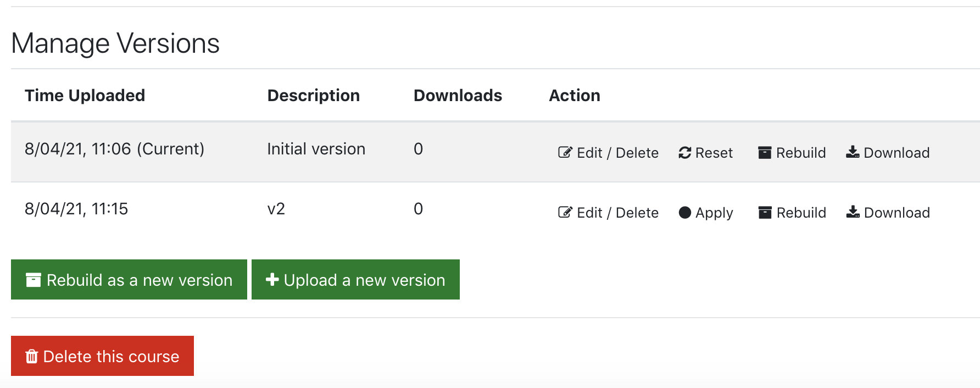Screen dimensions: 980x388
Task: Click Delete this course
Action: pyautogui.click(x=102, y=356)
